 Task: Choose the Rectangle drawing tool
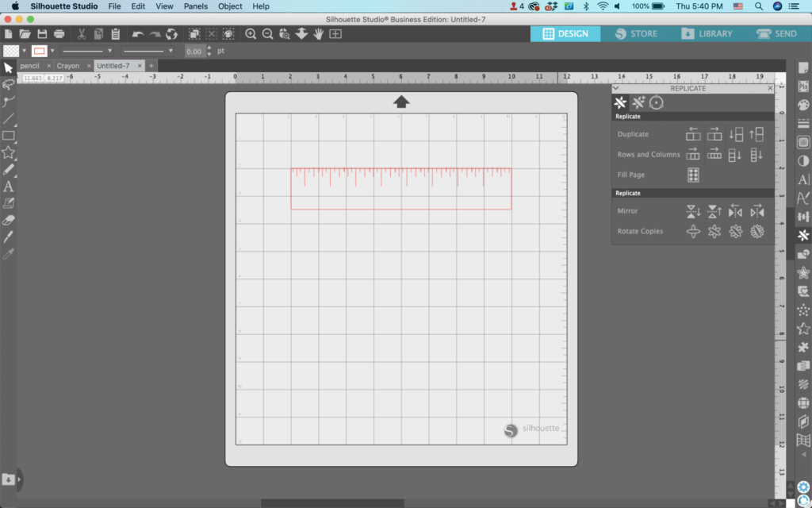point(8,136)
